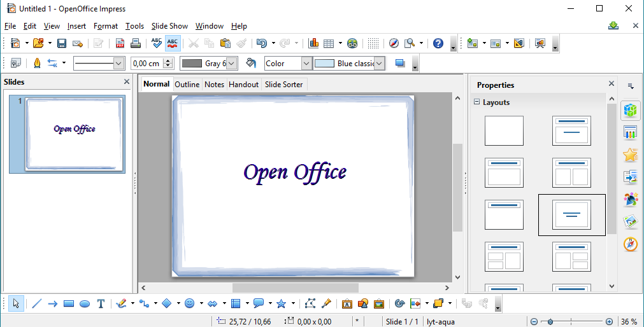644x327 pixels.
Task: Open the Blue classic fill dropdown
Action: coord(379,63)
